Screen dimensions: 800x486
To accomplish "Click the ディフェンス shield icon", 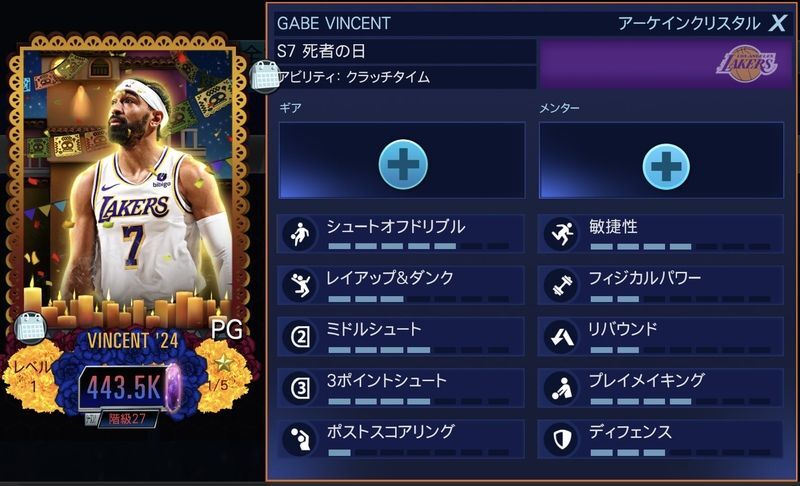I will [x=561, y=439].
